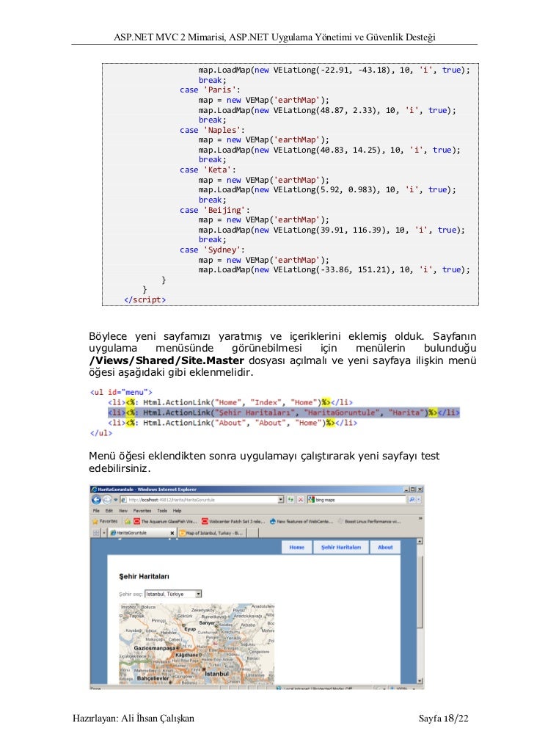Screen dimensions: 534x756
Task: Open the Help menu
Action: [178, 511]
